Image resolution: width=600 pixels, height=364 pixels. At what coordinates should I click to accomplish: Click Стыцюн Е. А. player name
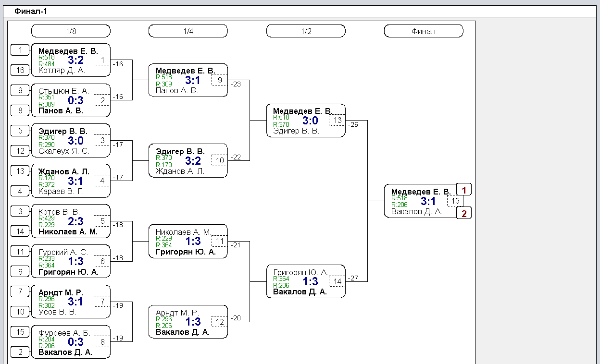click(x=64, y=91)
